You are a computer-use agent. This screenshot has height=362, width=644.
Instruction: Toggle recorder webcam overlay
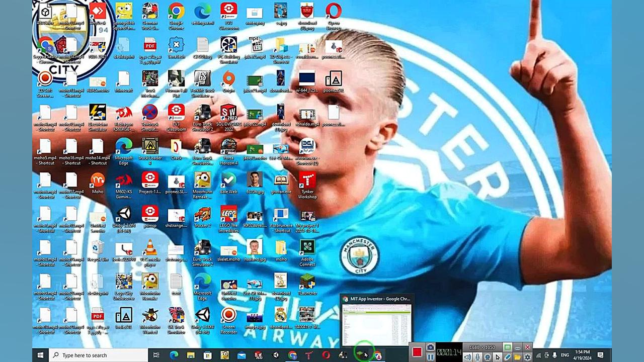487,357
